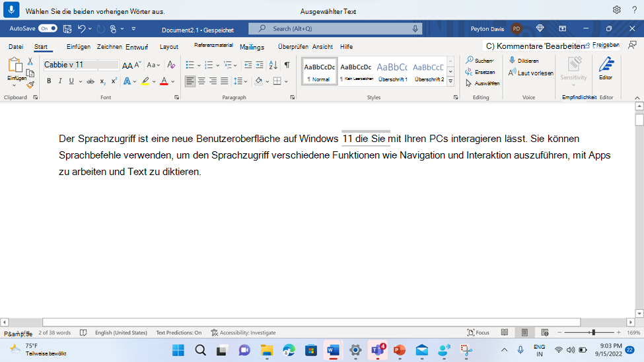Apply red font color
The width and height of the screenshot is (644, 362).
[x=164, y=81]
